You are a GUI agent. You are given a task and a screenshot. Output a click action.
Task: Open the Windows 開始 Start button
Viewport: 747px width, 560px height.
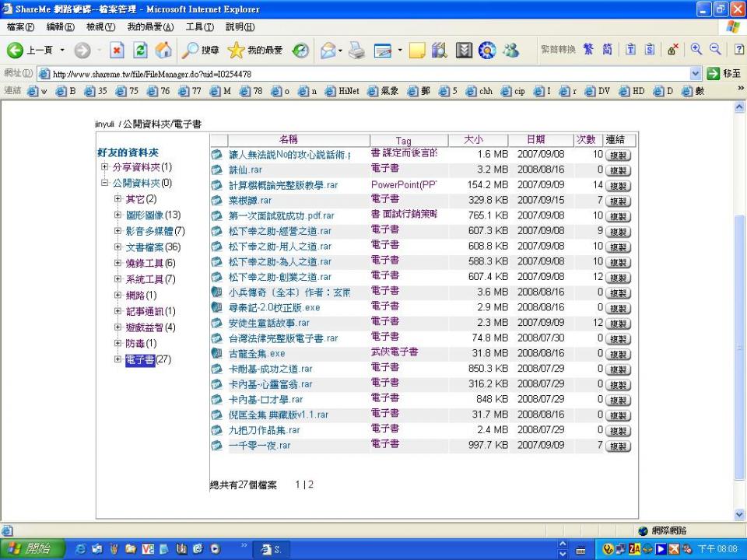31,548
